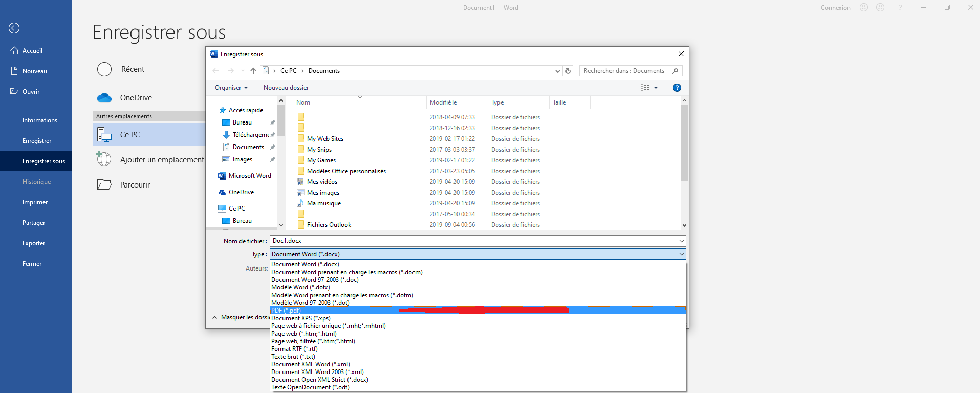Click the Ce PC computer icon in locations

(104, 135)
